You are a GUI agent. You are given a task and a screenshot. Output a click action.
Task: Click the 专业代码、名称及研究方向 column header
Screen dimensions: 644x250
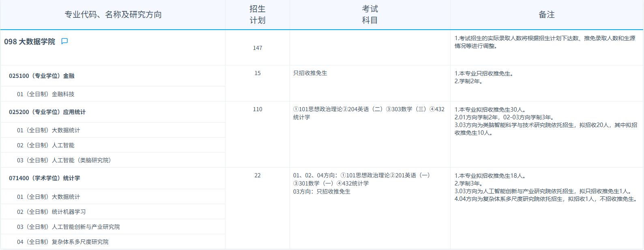tap(113, 15)
